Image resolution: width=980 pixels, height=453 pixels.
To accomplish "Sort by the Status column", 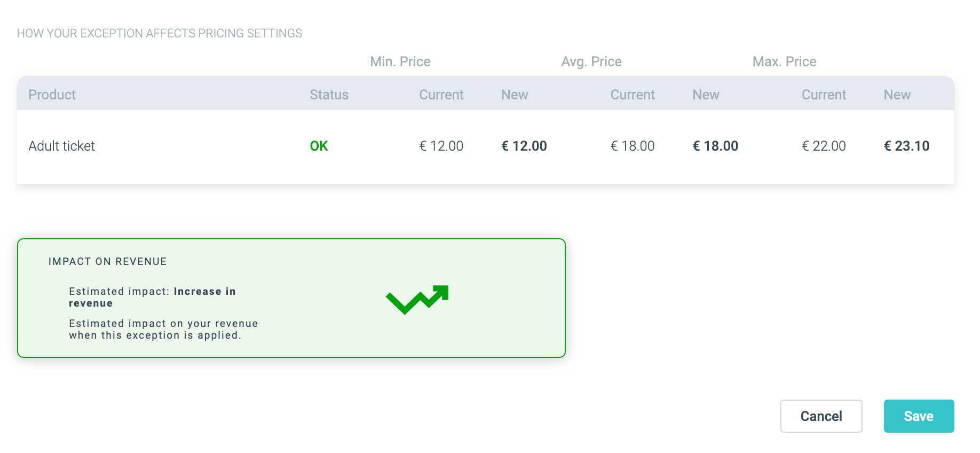I will coord(329,95).
